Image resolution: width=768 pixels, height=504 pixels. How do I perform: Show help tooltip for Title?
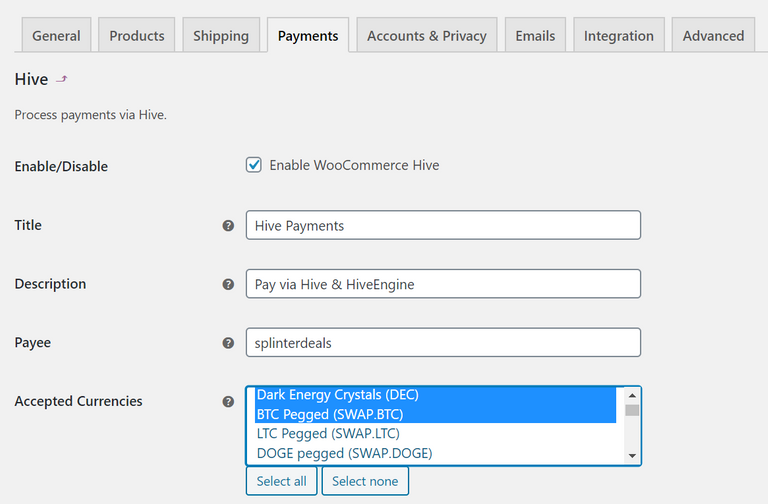pos(228,225)
